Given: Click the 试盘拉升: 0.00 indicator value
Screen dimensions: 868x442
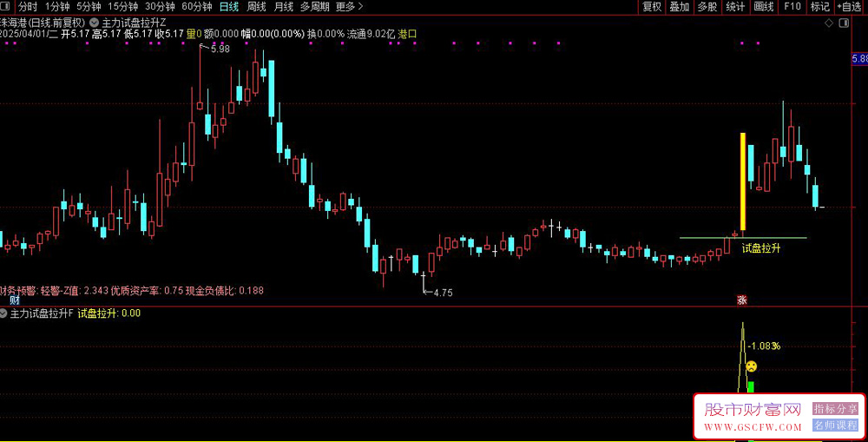Looking at the screenshot, I should pos(109,313).
